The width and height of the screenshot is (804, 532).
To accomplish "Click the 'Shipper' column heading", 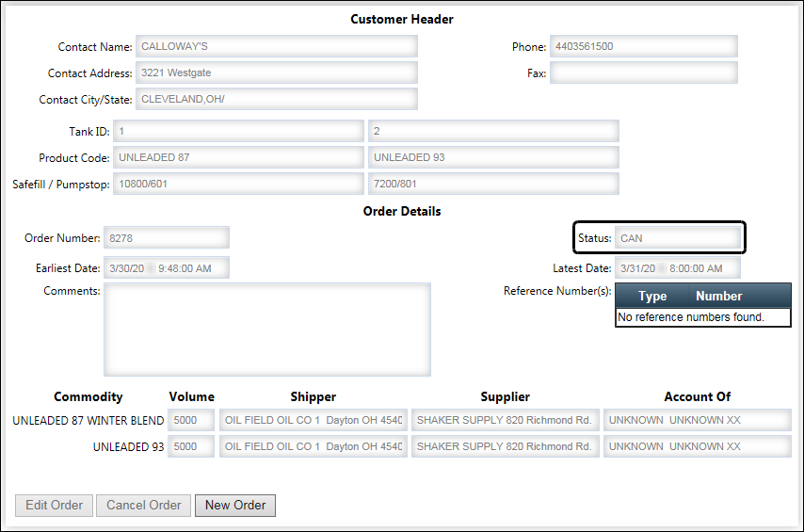I will point(314,396).
